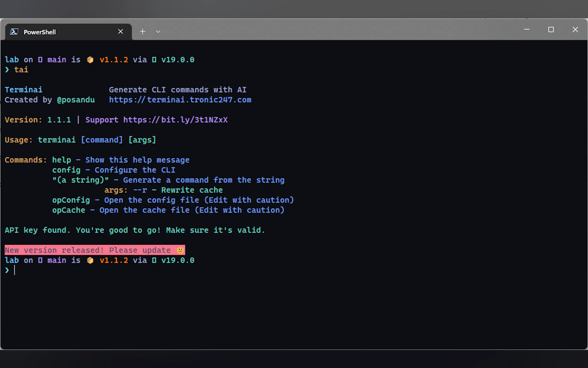Screen dimensions: 588x368
Task: Minimize the terminal window
Action: pyautogui.click(x=526, y=30)
